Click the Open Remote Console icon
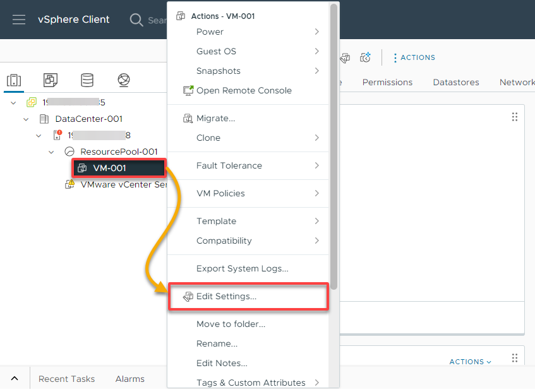 point(188,90)
